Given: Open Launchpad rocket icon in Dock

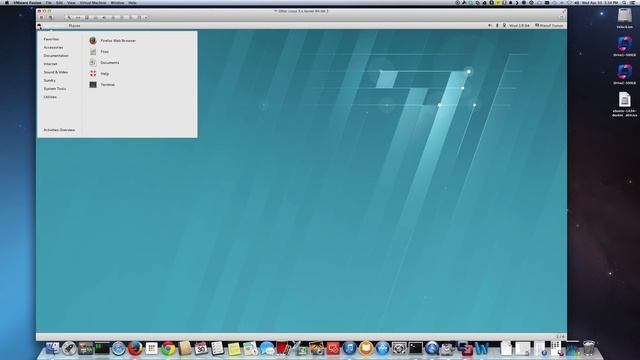Looking at the screenshot, I should click(x=69, y=348).
